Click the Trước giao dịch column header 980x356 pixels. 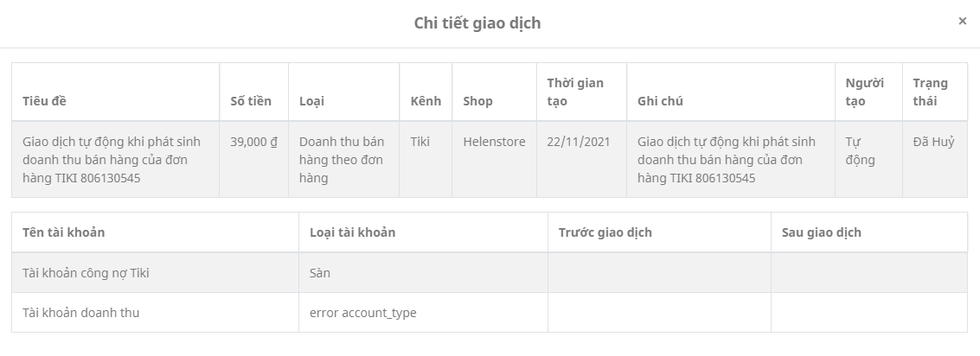click(605, 232)
